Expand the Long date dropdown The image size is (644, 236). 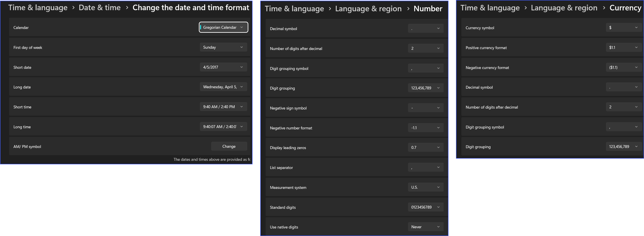pos(223,87)
